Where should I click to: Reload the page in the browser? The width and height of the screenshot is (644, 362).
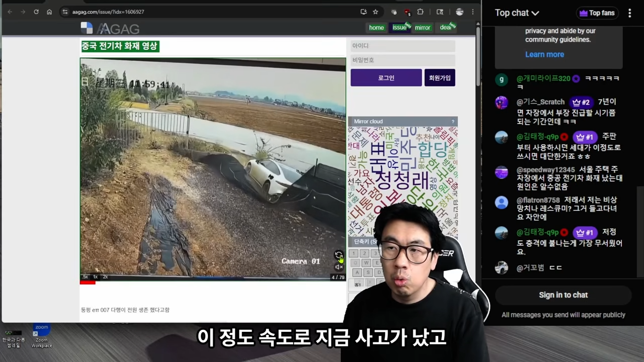tap(36, 12)
